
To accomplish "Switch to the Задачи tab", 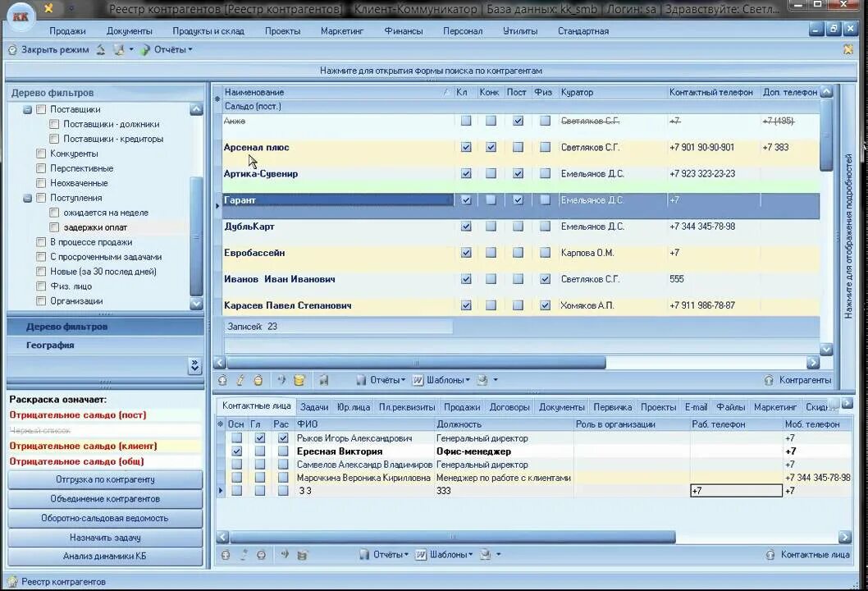I will [x=314, y=407].
